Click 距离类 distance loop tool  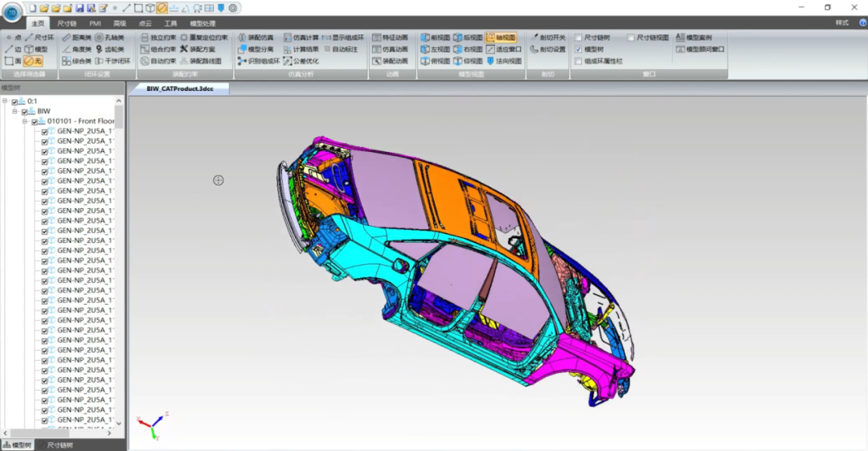pyautogui.click(x=77, y=38)
